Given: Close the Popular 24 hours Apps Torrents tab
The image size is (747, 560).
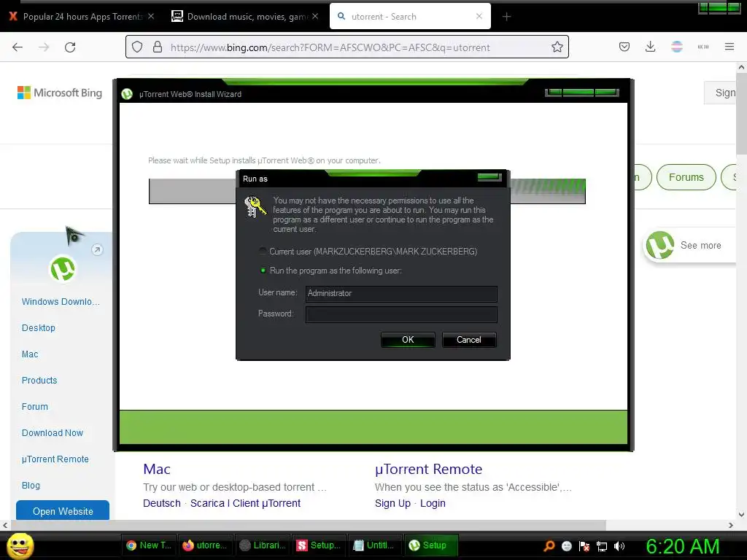Looking at the screenshot, I should coord(151,16).
